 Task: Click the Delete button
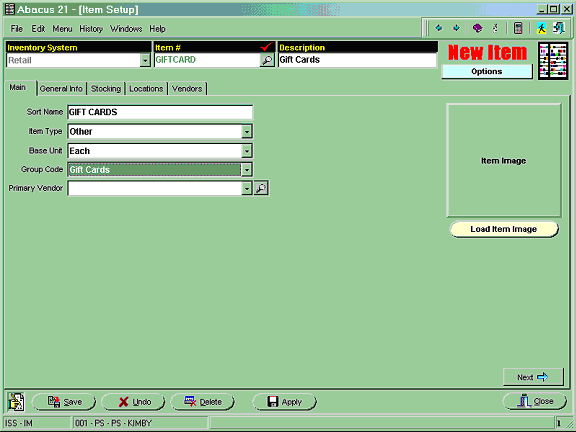202,402
